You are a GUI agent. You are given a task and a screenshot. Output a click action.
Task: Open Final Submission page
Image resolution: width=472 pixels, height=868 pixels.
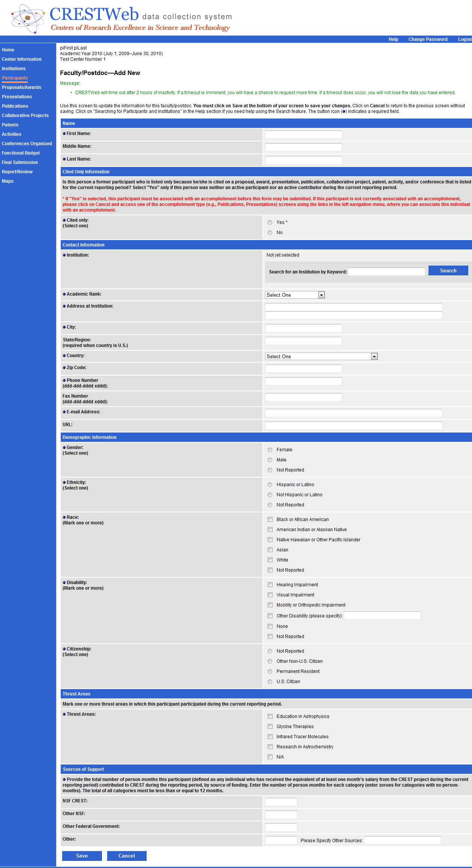coord(20,162)
